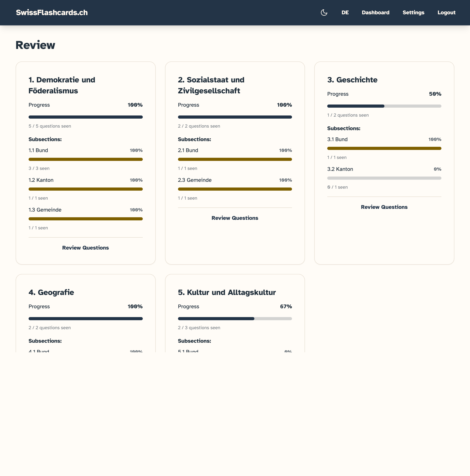Click the 0% value beside 3.2 Kanton
The height and width of the screenshot is (476, 470).
point(437,169)
